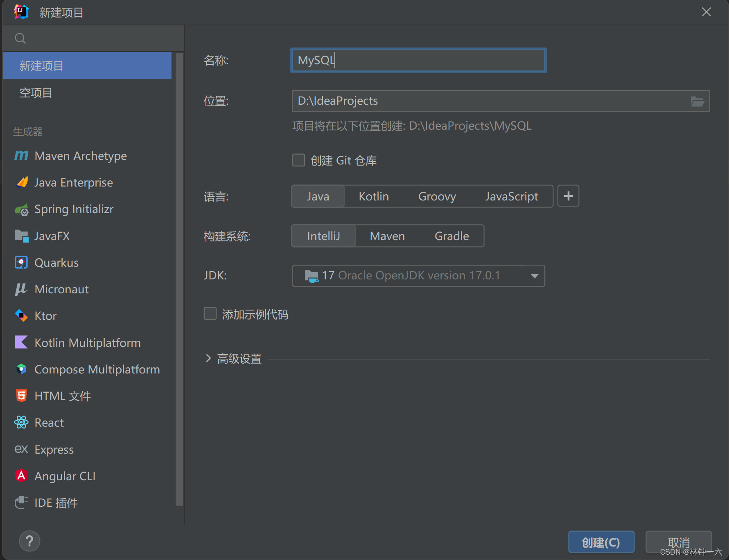Viewport: 729px width, 560px height.
Task: Click inside the project name field
Action: pos(418,60)
